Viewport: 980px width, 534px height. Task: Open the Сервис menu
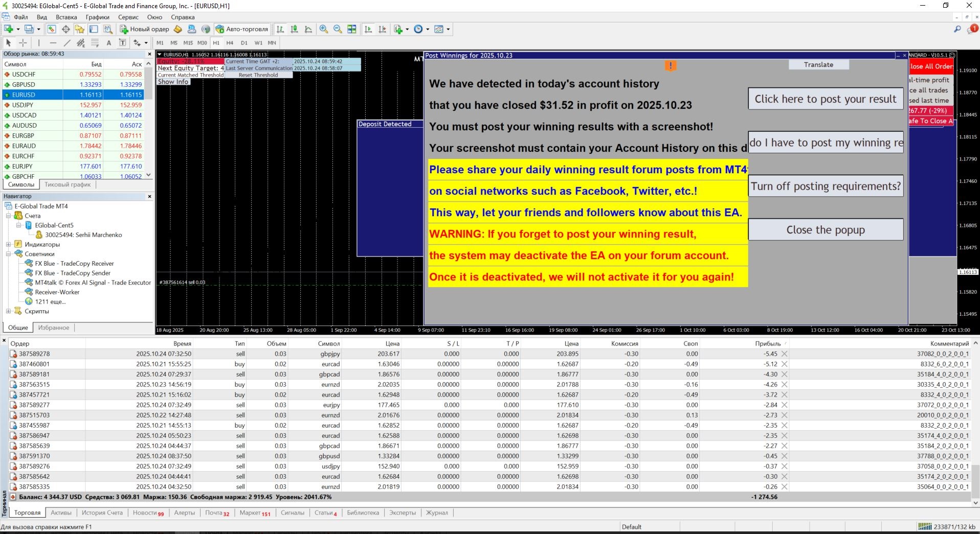(x=128, y=17)
